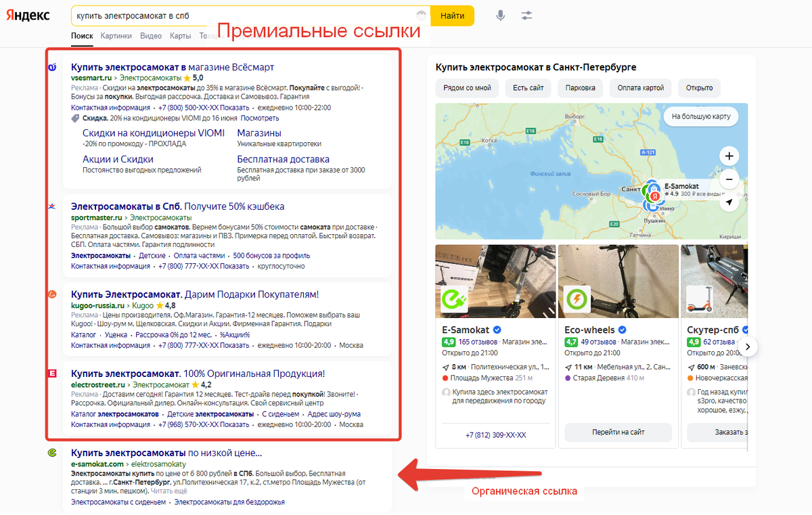
Task: Click kugoo-russia.ru green domain link
Action: [98, 306]
